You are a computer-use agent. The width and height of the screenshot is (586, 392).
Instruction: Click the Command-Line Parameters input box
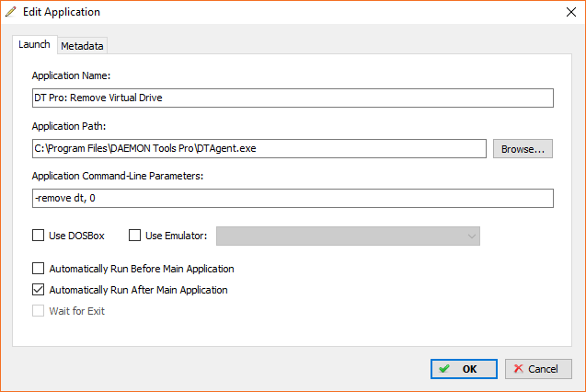tap(293, 198)
